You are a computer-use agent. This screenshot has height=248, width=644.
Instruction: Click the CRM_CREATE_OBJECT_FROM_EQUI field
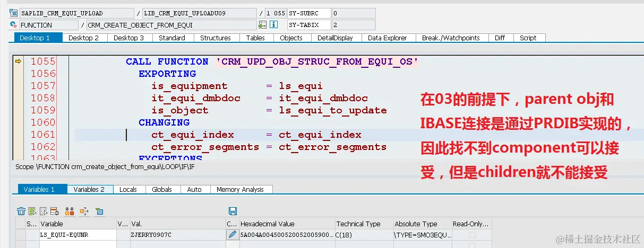click(x=171, y=25)
